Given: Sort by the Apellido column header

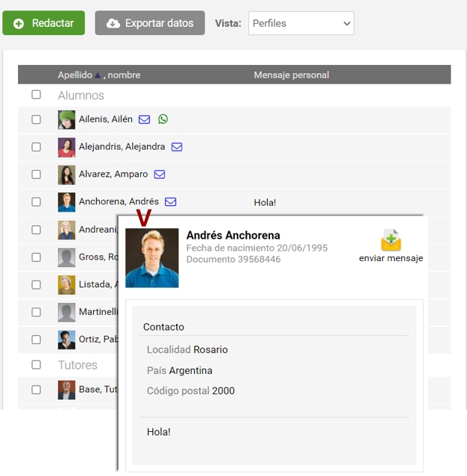Looking at the screenshot, I should [75, 75].
